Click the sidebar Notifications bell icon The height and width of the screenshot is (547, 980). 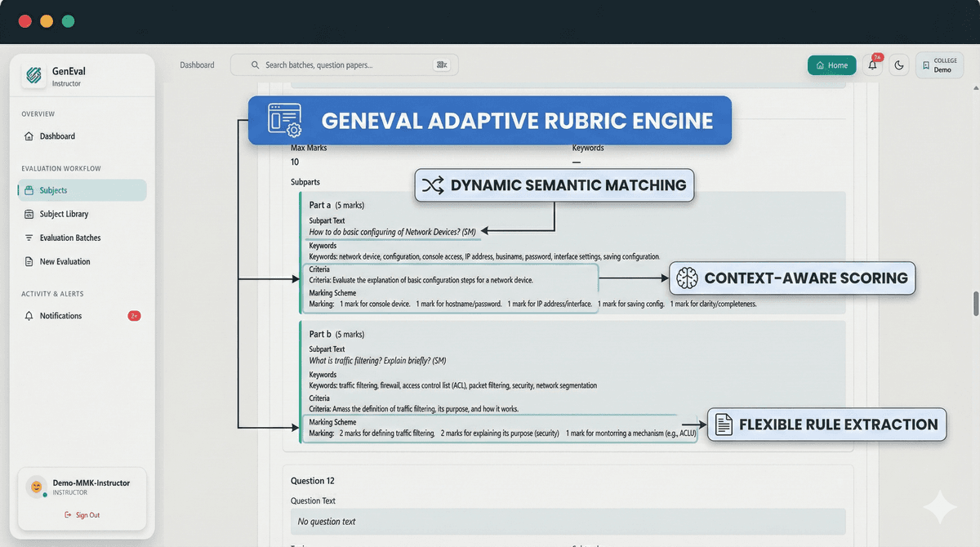tap(29, 316)
